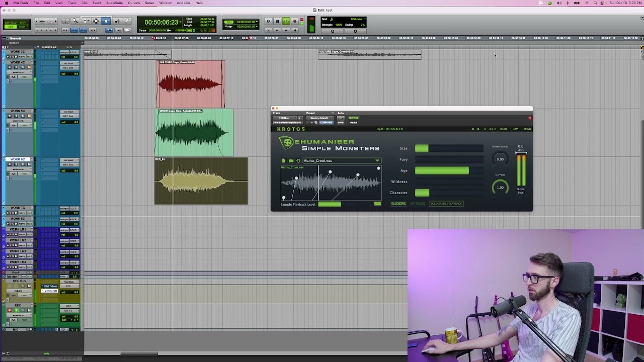Click the transport Stop button
This screenshot has width=644, height=362.
click(277, 21)
